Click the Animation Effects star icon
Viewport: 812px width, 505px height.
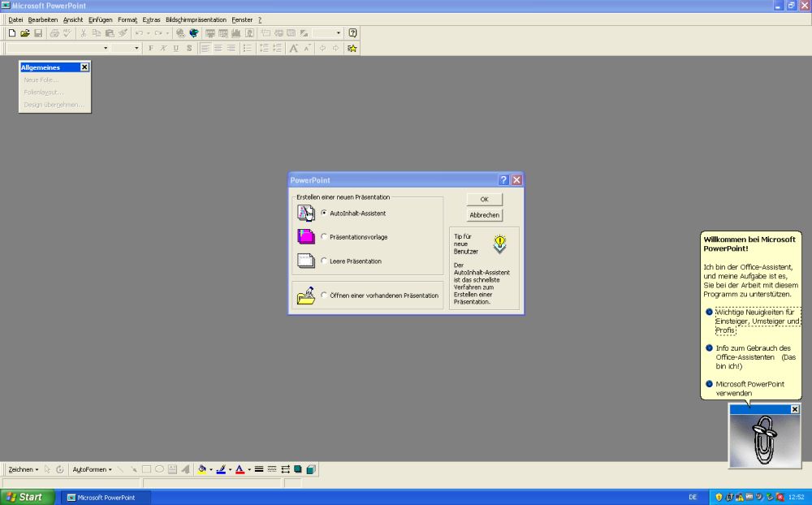coord(352,48)
